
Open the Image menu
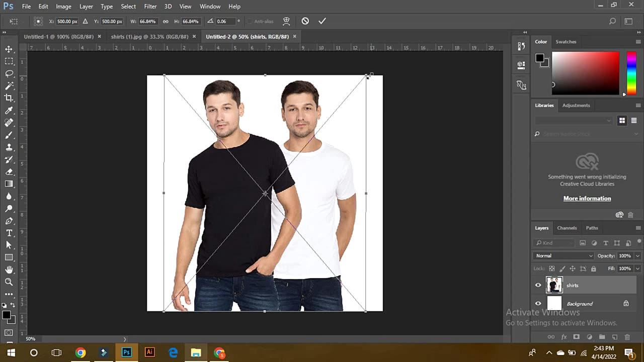pos(63,7)
